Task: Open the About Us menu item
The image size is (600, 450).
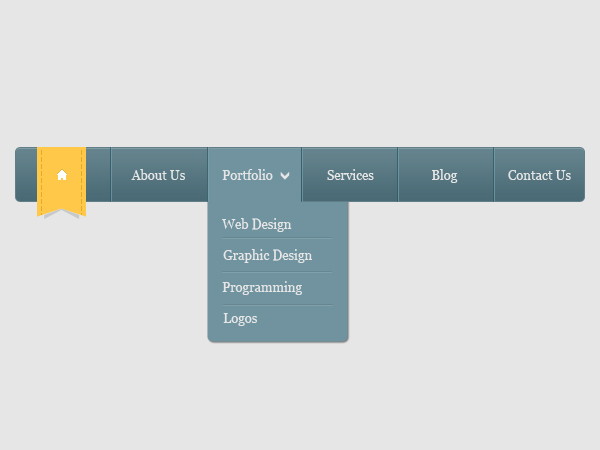Action: [x=158, y=175]
